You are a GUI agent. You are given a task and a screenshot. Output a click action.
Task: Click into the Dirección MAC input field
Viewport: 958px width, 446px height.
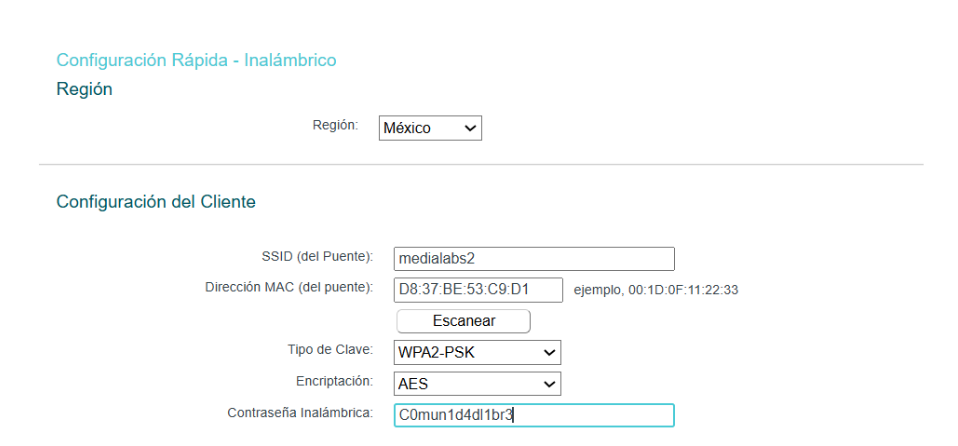pos(477,290)
